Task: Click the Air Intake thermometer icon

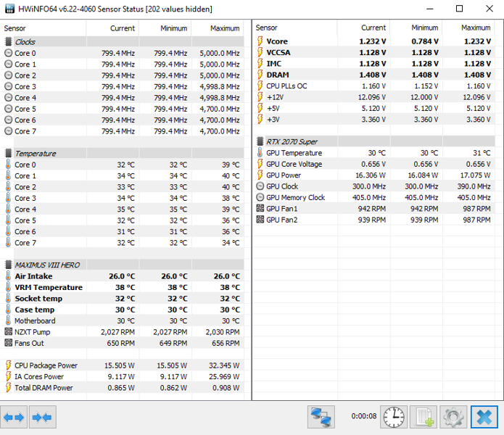Action: 9,276
